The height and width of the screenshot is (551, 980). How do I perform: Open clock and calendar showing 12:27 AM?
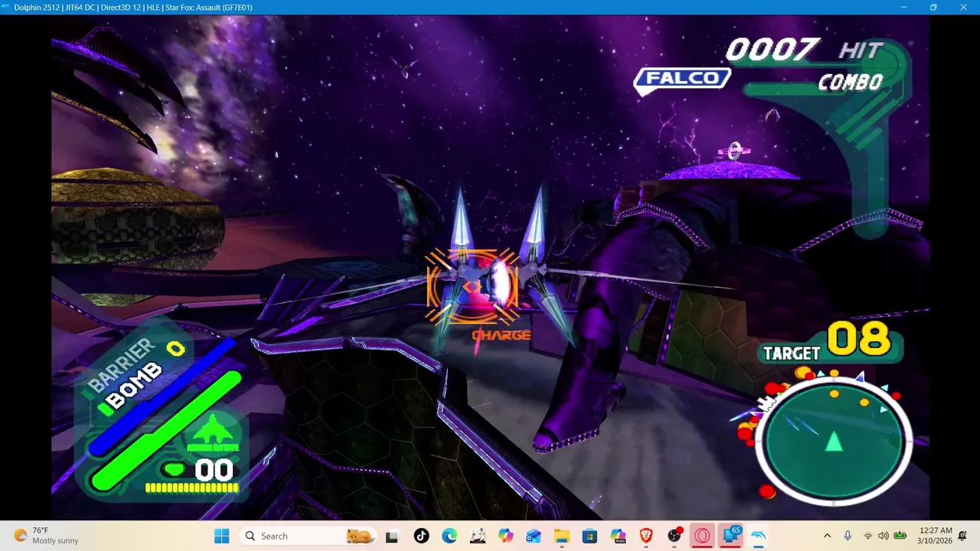(936, 536)
